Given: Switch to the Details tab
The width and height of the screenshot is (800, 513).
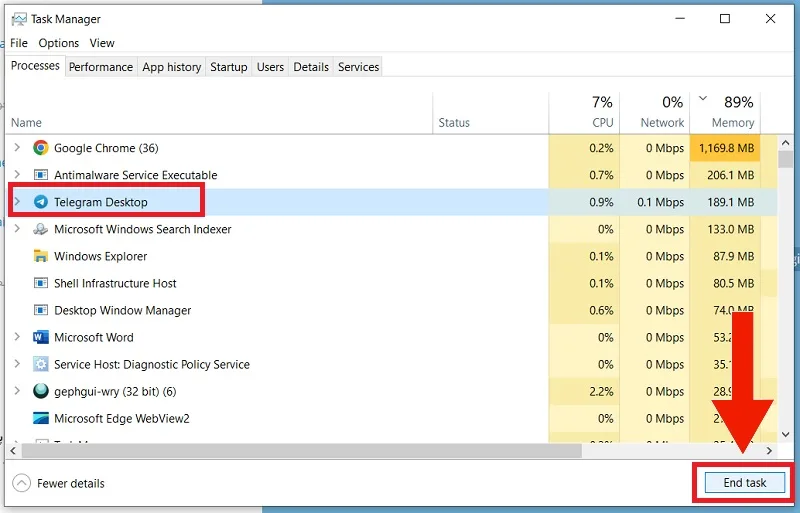Looking at the screenshot, I should coord(311,67).
